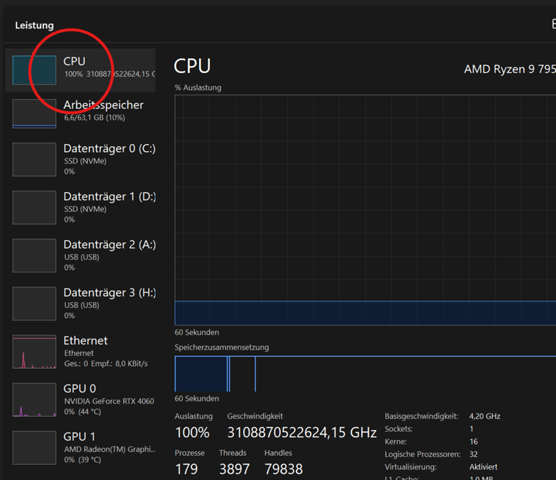Show Datenträger 0 (C:) SSD details
556x480 pixels.
(80, 159)
